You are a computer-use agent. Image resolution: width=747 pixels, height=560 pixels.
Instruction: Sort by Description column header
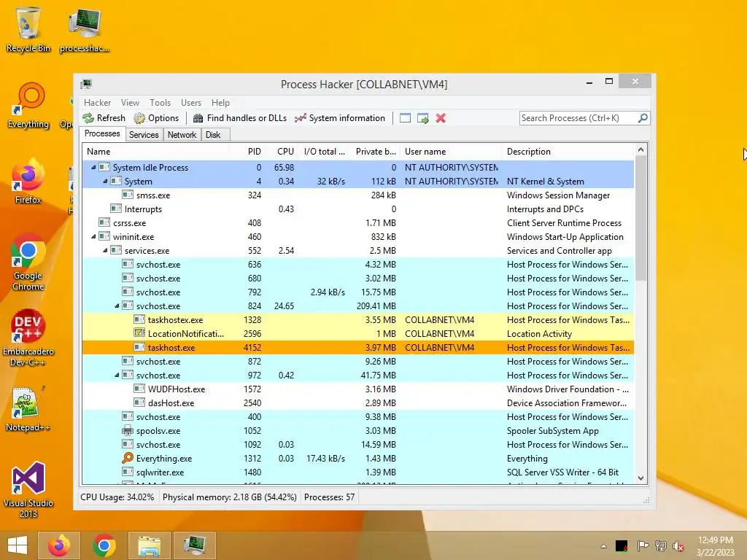[x=568, y=152]
